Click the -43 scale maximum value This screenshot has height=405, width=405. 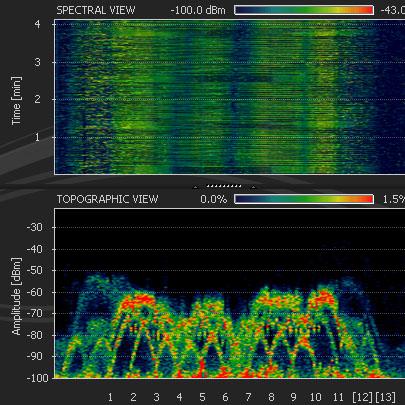tap(393, 10)
